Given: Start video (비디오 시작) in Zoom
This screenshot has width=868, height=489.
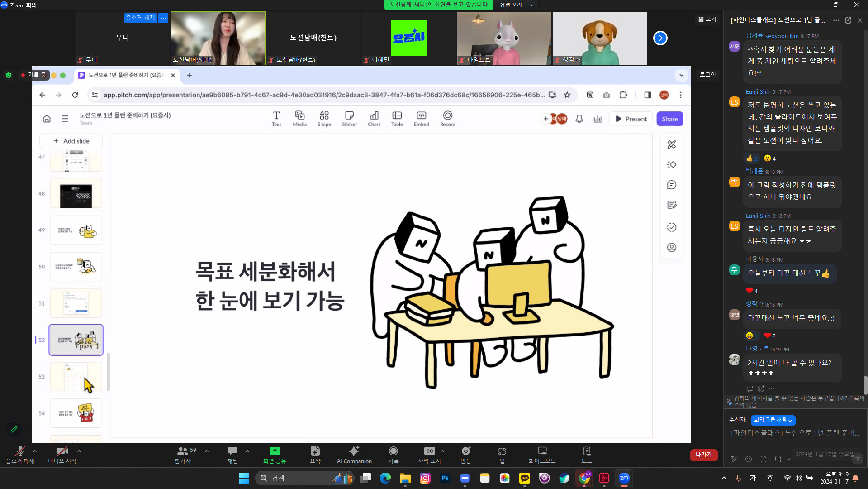Looking at the screenshot, I should (62, 455).
